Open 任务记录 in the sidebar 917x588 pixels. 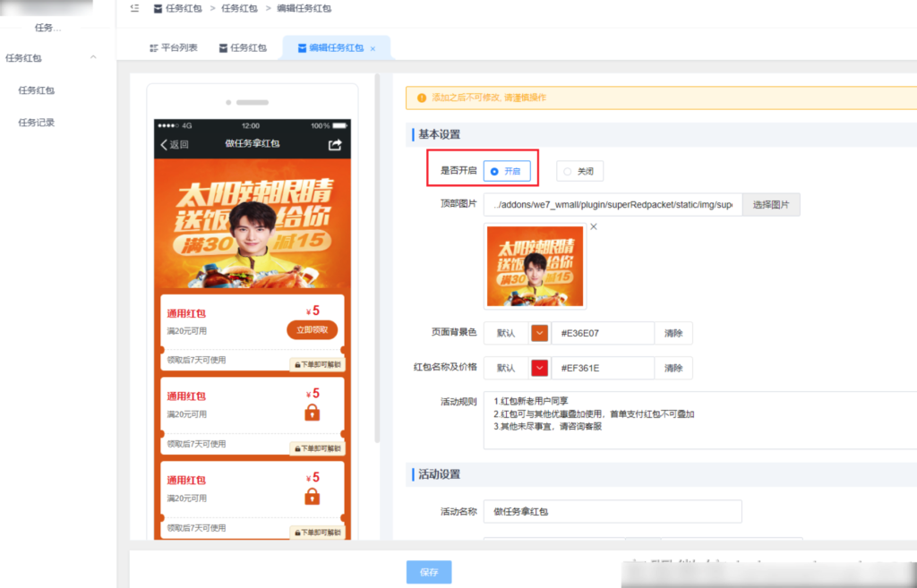(37, 123)
